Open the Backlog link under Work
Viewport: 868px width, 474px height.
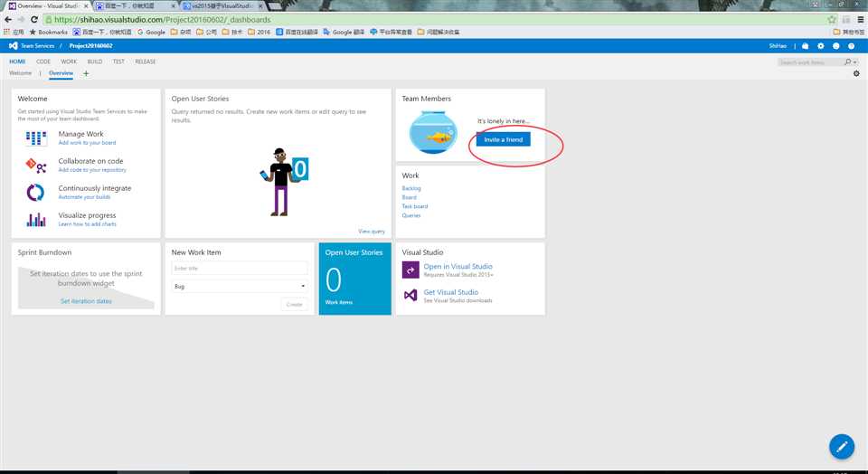411,188
